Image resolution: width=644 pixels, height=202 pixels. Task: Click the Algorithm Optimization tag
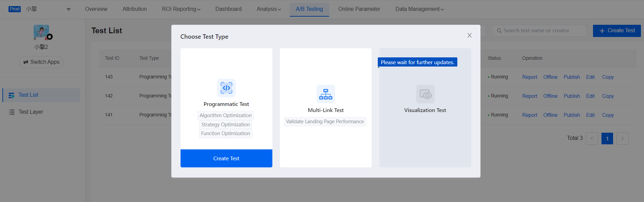tap(225, 116)
